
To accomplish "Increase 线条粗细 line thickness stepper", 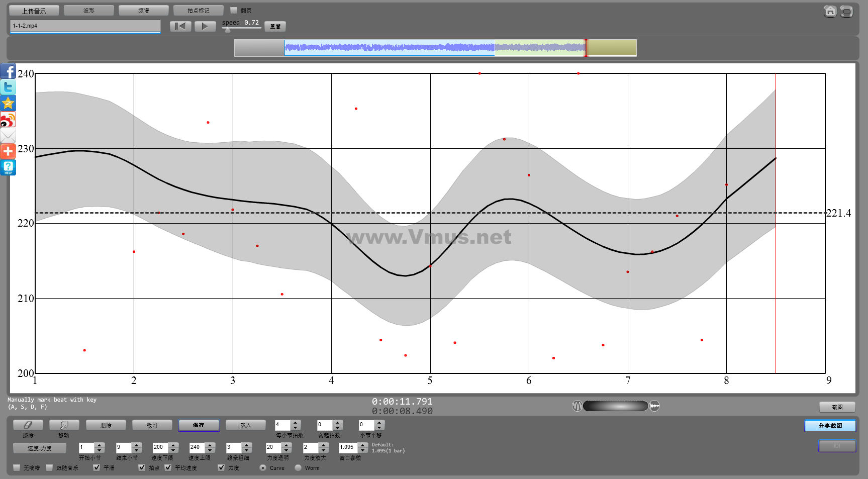I will click(x=247, y=445).
